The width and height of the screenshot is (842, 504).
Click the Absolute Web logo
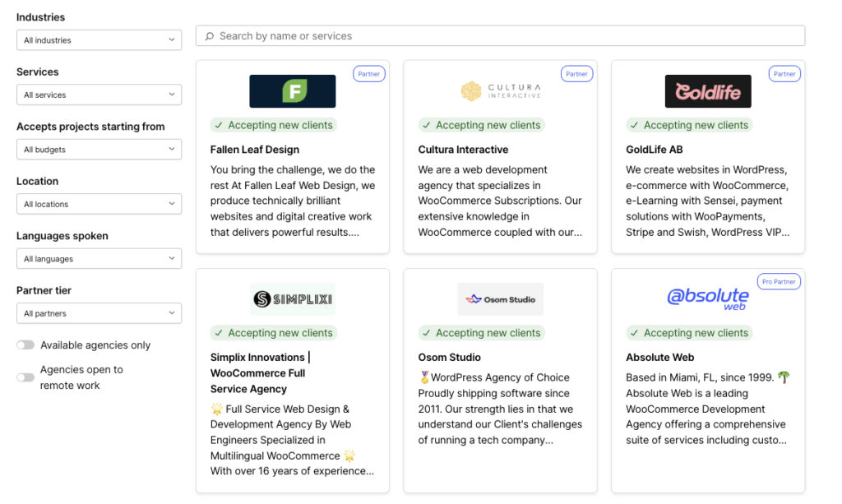coord(708,299)
